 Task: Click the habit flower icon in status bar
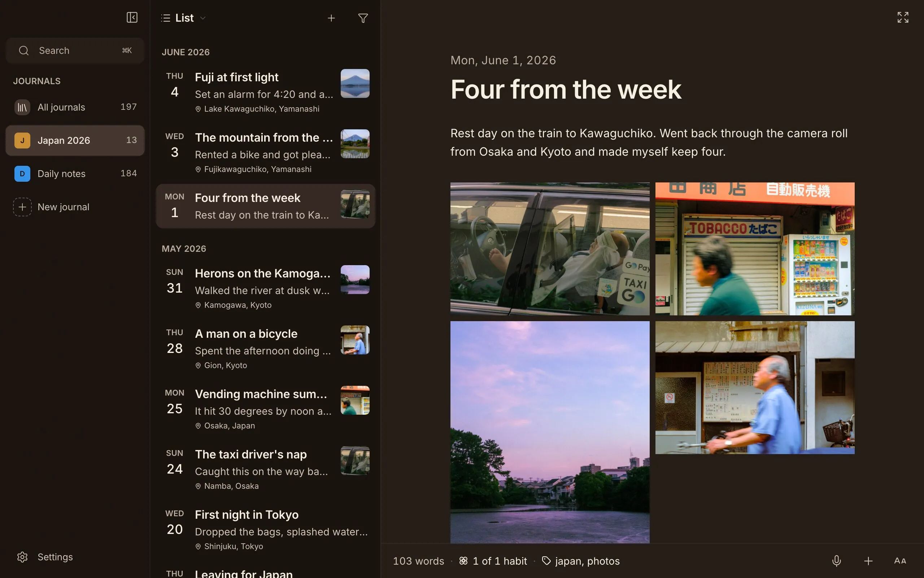pyautogui.click(x=463, y=561)
